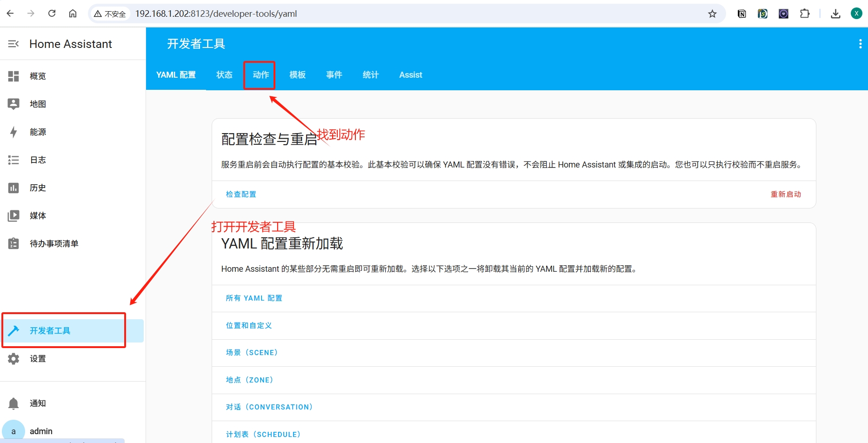The image size is (868, 443).
Task: Bookmark this page with the star
Action: click(712, 14)
